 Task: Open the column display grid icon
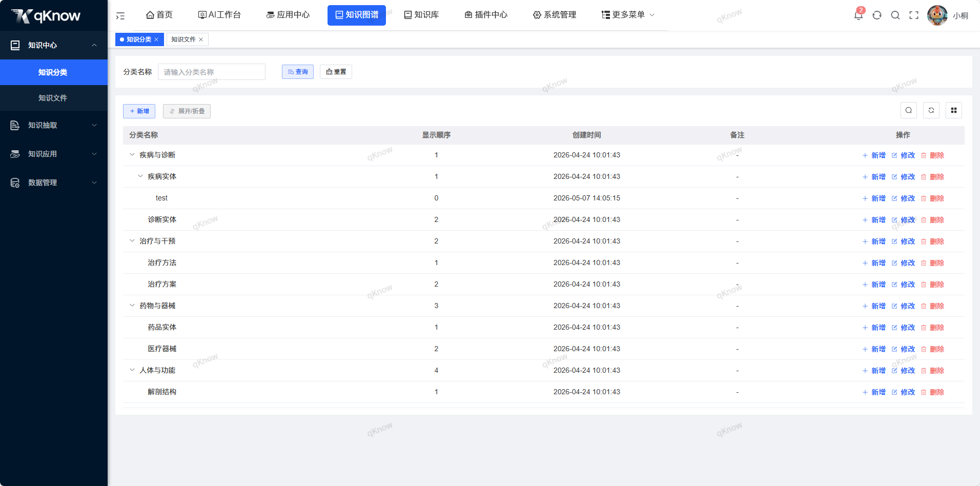[954, 110]
